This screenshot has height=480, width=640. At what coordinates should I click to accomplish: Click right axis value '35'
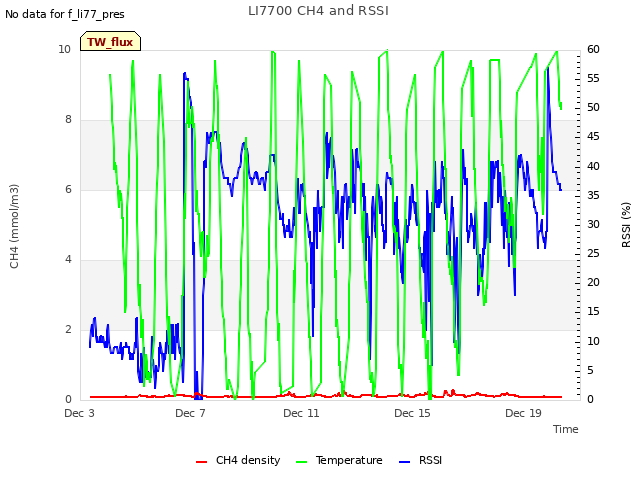click(x=593, y=196)
